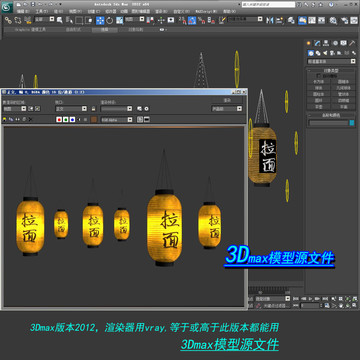Open the Standard Primitives category dropdown
The width and height of the screenshot is (360, 360).
[x=331, y=61]
